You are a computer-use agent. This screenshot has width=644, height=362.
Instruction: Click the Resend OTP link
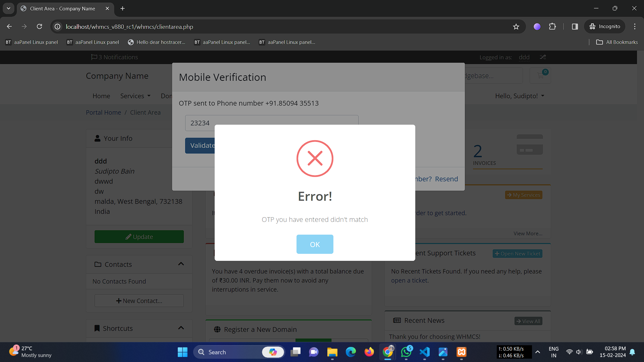click(x=446, y=179)
